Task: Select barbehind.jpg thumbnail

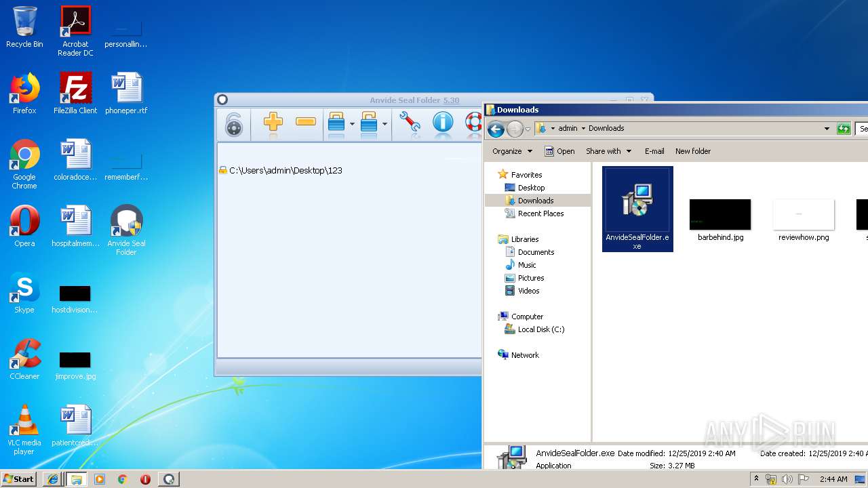Action: coord(720,220)
